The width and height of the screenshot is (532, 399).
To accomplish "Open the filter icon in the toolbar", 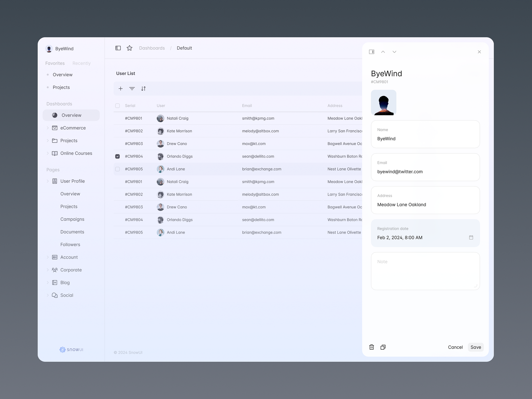I will pos(132,89).
